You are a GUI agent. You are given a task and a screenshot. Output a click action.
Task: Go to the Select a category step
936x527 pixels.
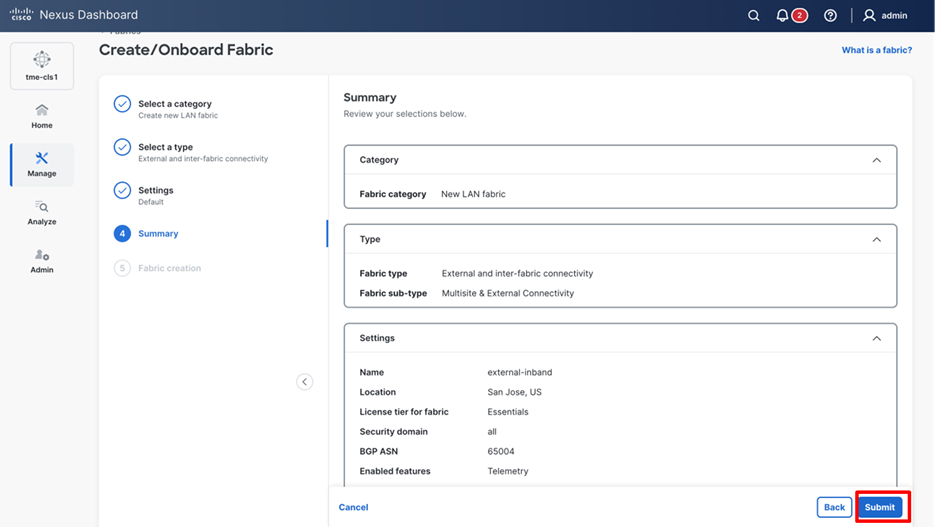(x=174, y=104)
